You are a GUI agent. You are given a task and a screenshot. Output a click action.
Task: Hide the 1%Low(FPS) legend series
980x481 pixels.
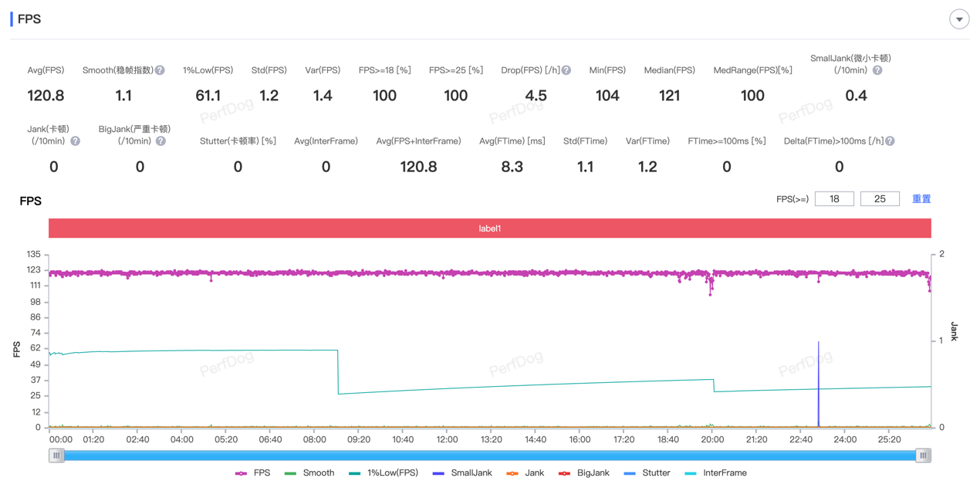[x=384, y=473]
